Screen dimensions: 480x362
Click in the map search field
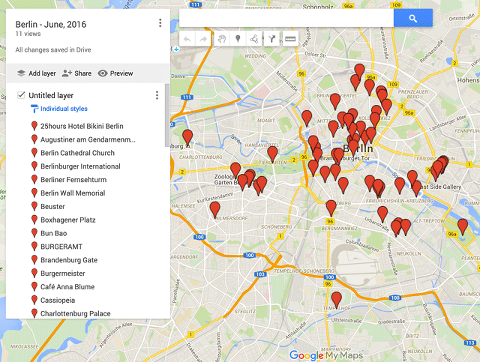(286, 18)
